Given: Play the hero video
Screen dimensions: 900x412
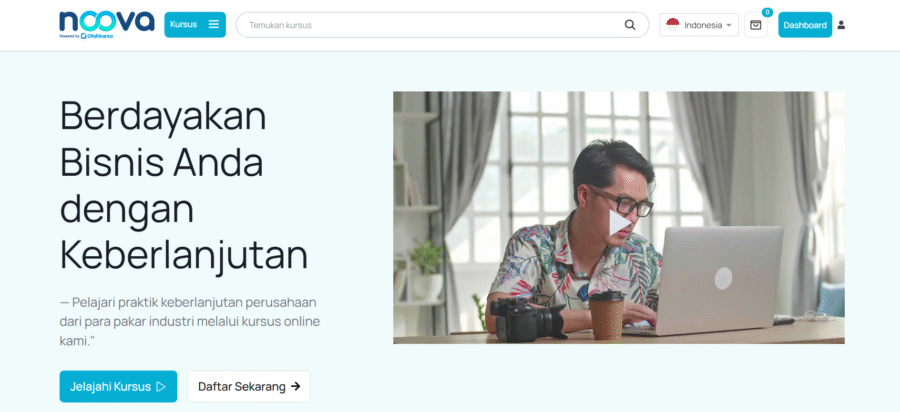Looking at the screenshot, I should 618,221.
